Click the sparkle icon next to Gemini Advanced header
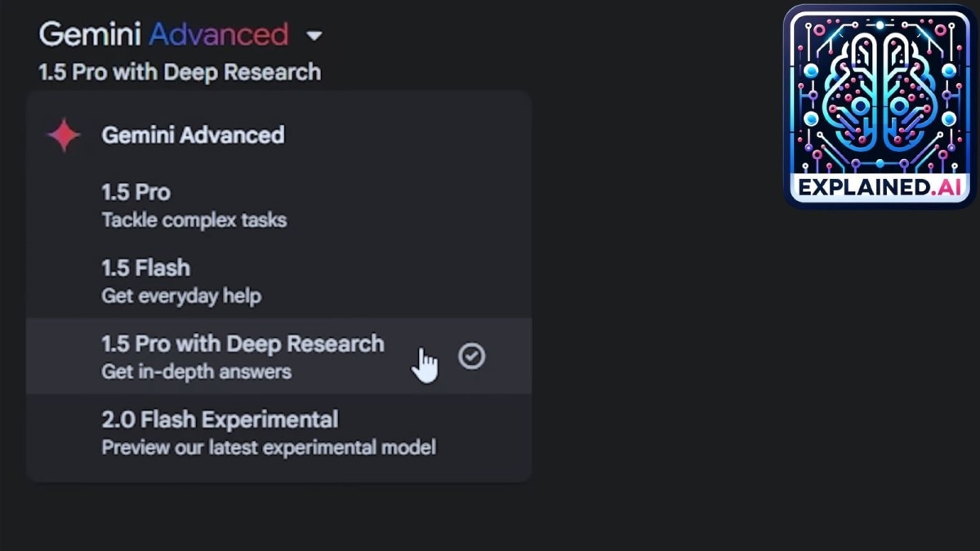 click(63, 136)
